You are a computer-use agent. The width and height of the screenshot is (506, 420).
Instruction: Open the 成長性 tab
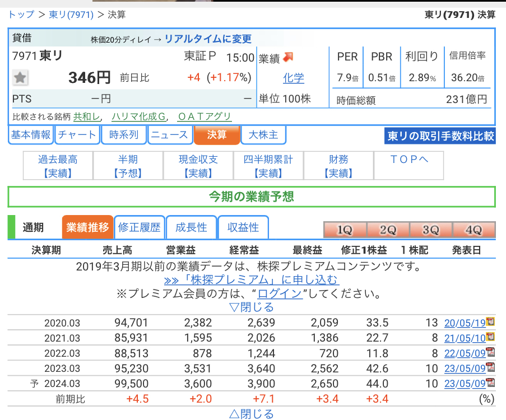(192, 227)
